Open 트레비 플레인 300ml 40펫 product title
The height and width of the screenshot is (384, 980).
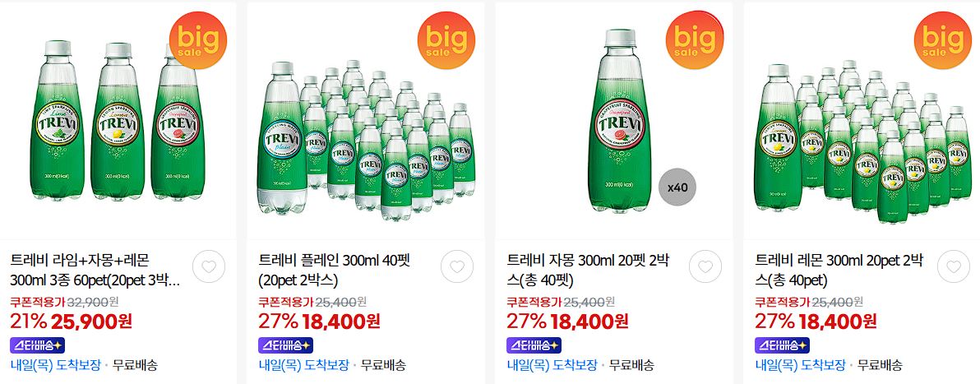[334, 269]
